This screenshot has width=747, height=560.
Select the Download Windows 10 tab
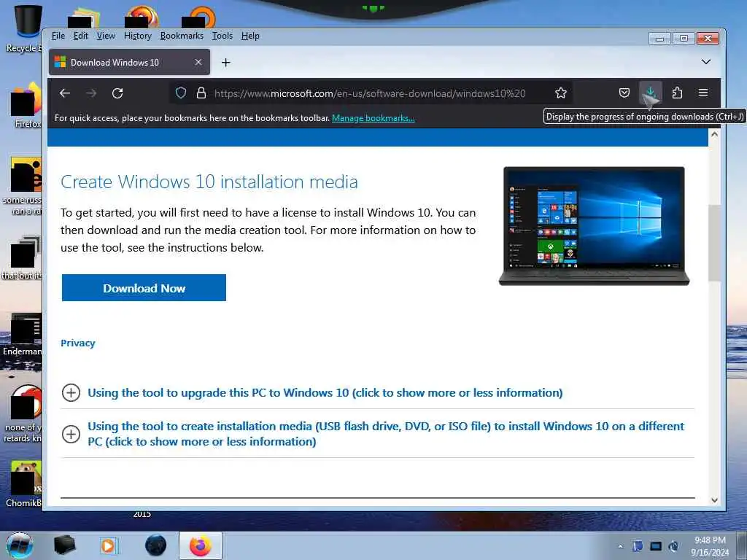coord(129,63)
